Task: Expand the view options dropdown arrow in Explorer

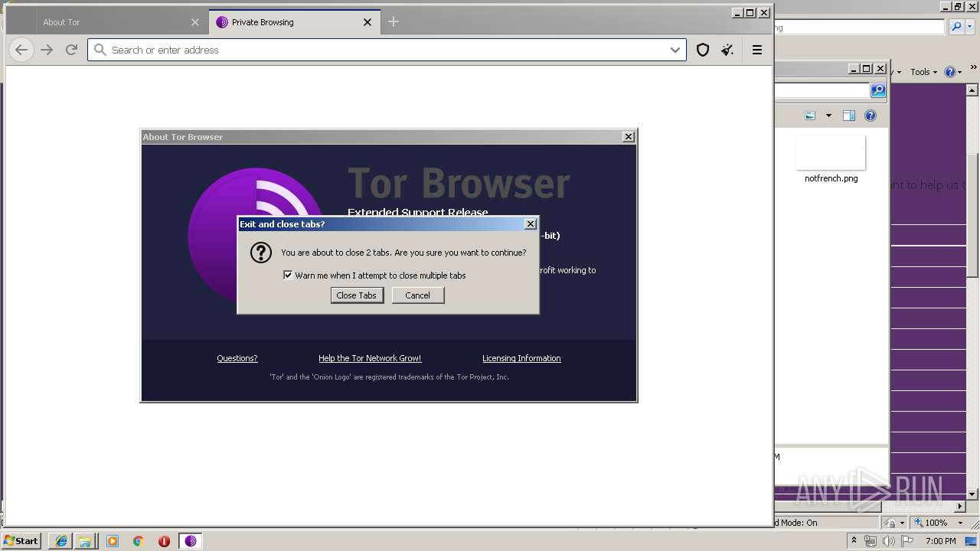Action: click(x=828, y=116)
